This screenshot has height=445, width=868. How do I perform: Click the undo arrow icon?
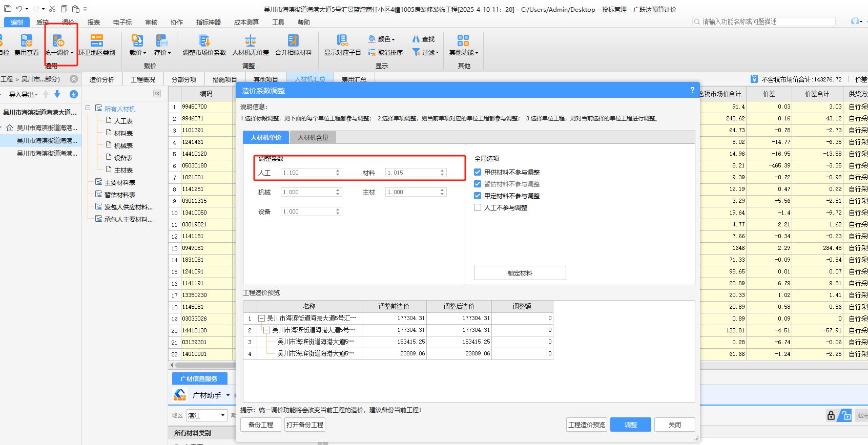(19, 9)
